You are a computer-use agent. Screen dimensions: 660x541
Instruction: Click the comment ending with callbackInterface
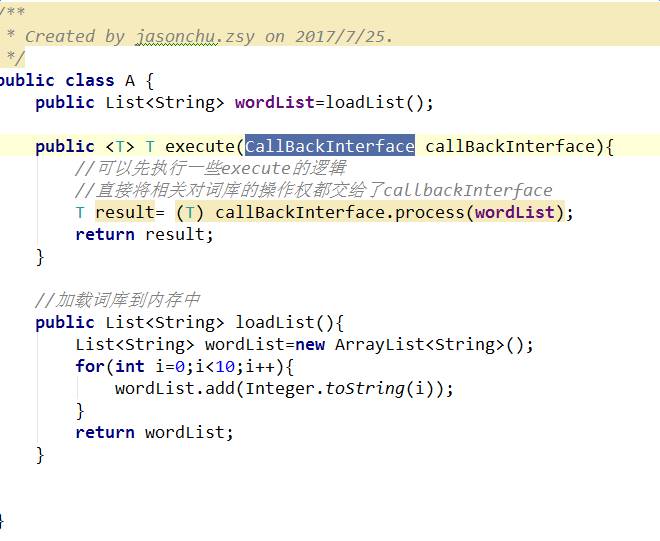[x=314, y=190]
